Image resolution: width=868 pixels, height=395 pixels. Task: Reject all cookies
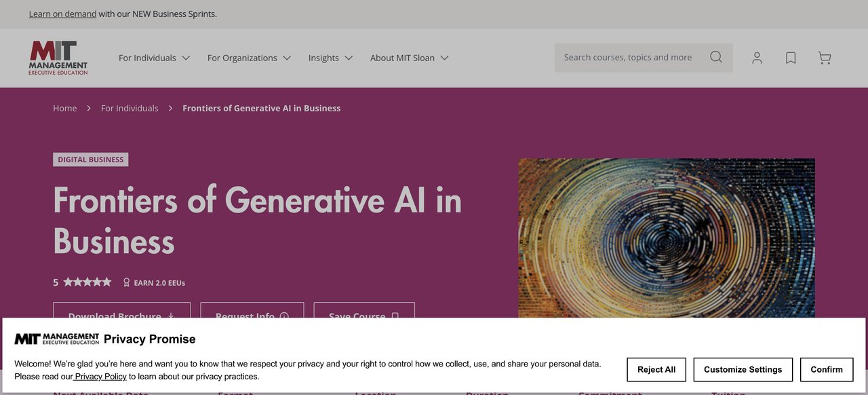[x=656, y=370]
